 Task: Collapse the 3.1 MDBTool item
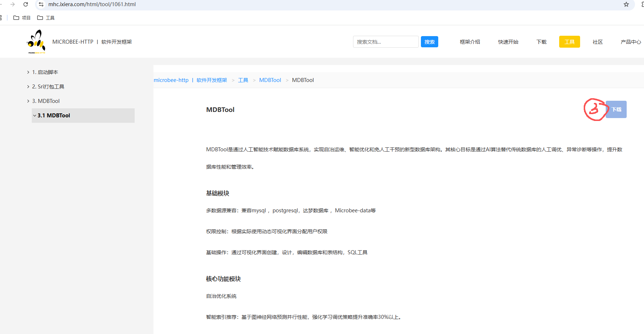(x=35, y=116)
